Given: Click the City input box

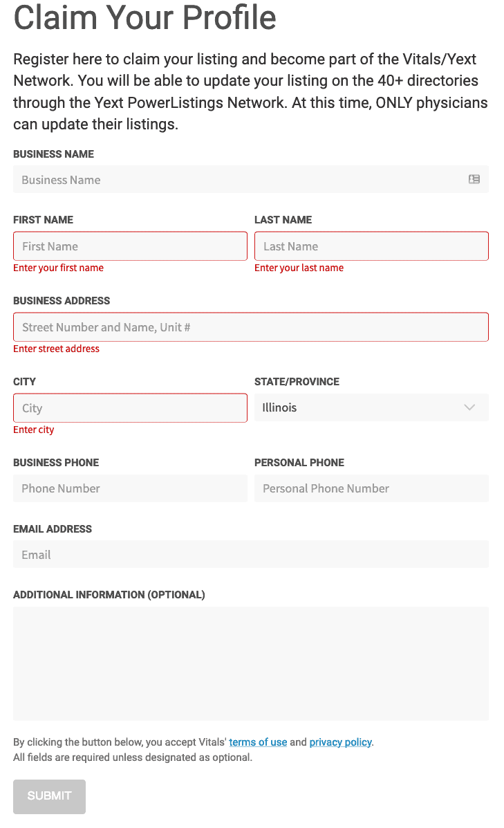Looking at the screenshot, I should (x=130, y=407).
